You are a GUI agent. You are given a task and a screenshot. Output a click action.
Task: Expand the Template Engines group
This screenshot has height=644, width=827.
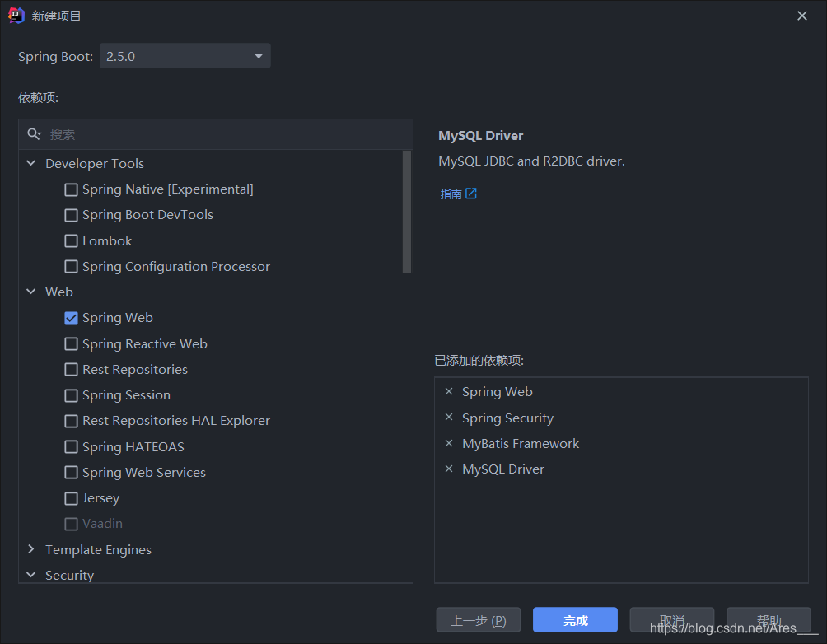click(x=31, y=549)
